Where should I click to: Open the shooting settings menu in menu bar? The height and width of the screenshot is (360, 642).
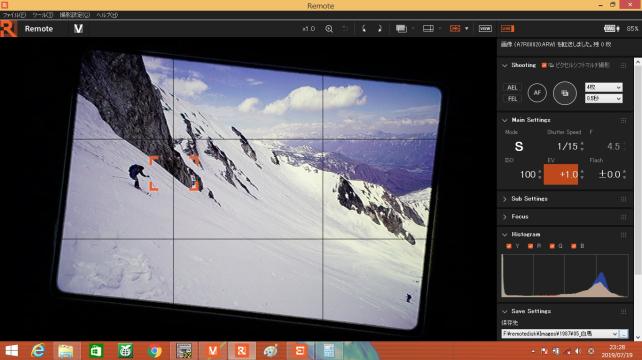74,15
